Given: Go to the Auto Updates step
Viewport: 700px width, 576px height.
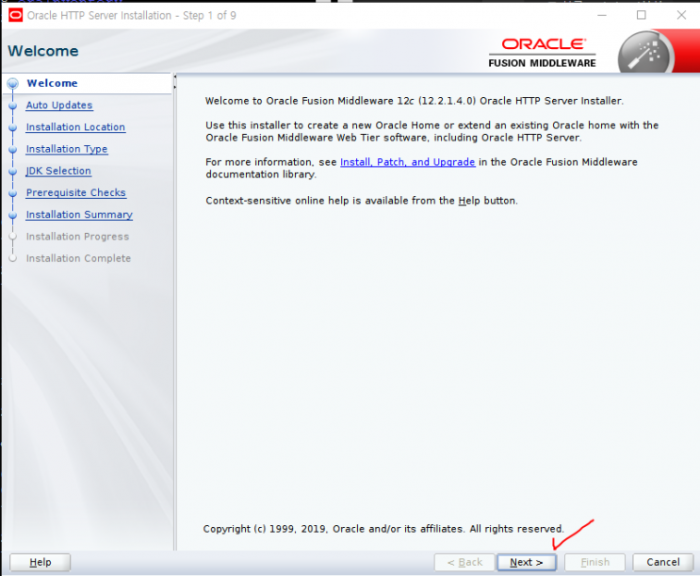Looking at the screenshot, I should click(x=59, y=105).
